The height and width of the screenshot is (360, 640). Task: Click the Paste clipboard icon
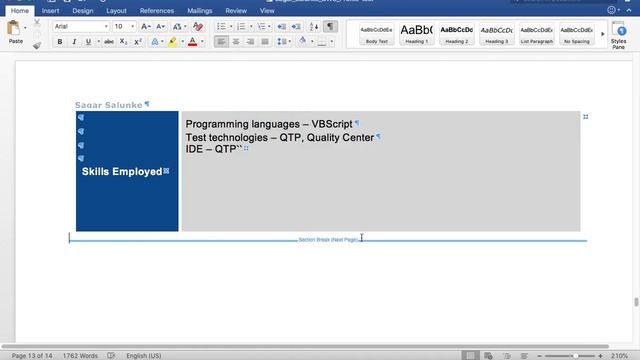coord(13,29)
